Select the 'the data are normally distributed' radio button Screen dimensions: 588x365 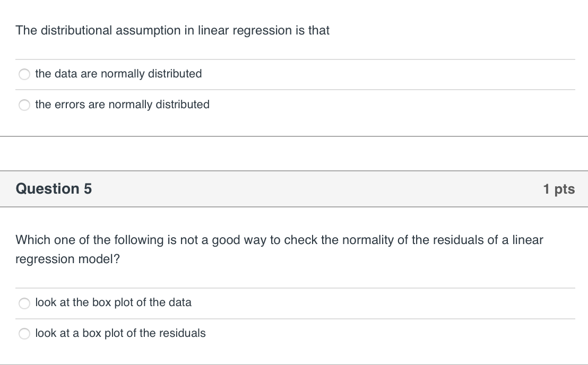(x=24, y=74)
